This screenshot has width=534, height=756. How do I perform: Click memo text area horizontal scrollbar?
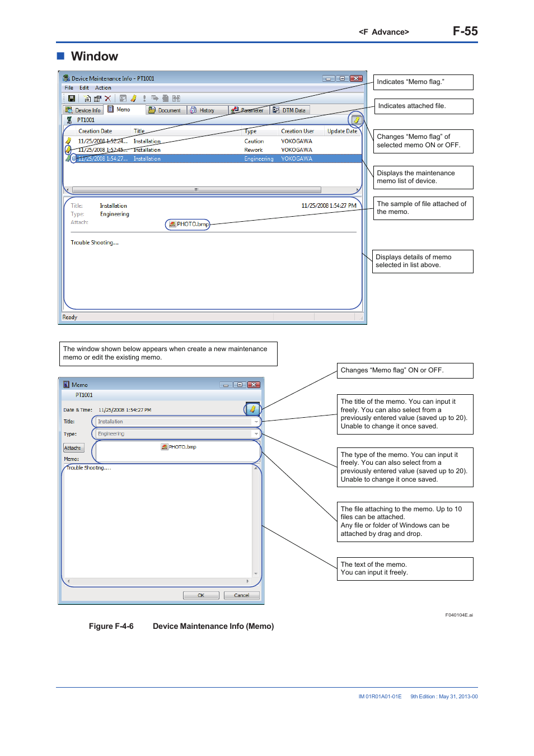pos(158,581)
